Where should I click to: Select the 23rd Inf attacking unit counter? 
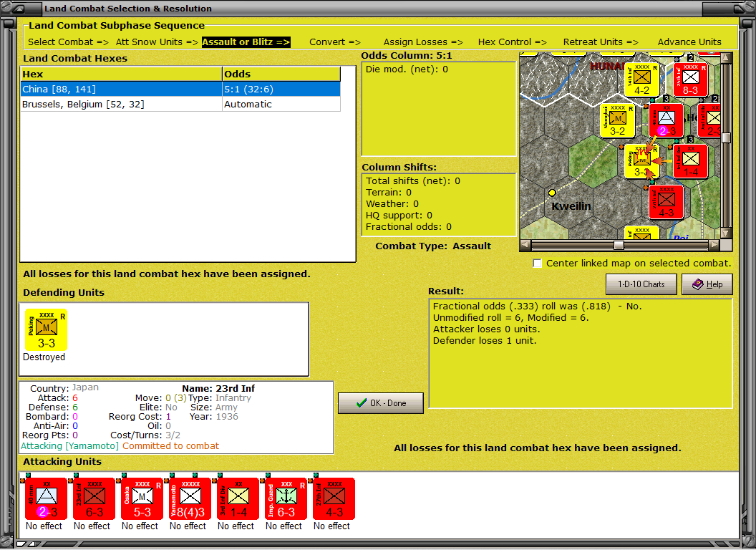(x=94, y=499)
